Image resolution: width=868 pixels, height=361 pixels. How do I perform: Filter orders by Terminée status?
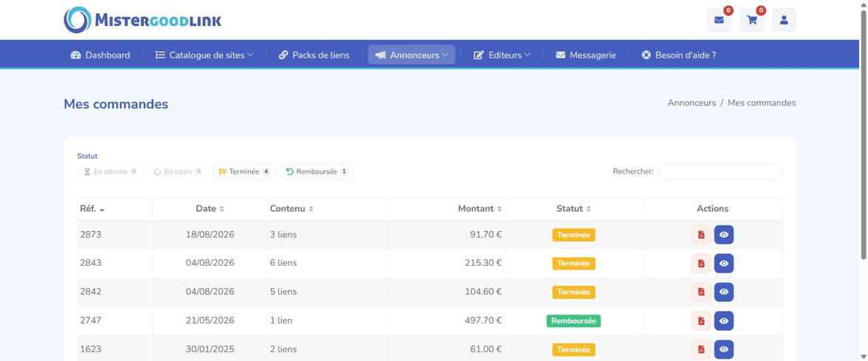coord(244,171)
